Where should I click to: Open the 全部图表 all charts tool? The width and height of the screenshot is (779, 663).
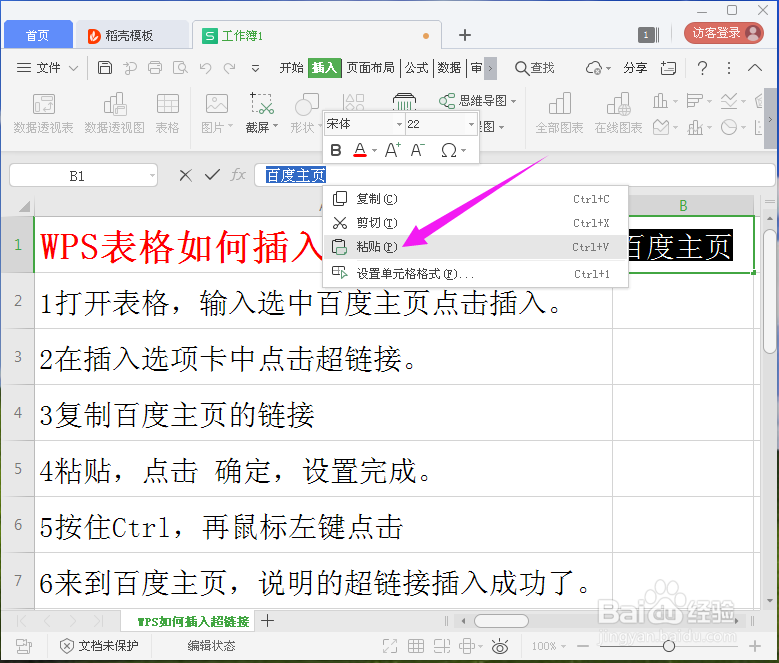tap(559, 113)
